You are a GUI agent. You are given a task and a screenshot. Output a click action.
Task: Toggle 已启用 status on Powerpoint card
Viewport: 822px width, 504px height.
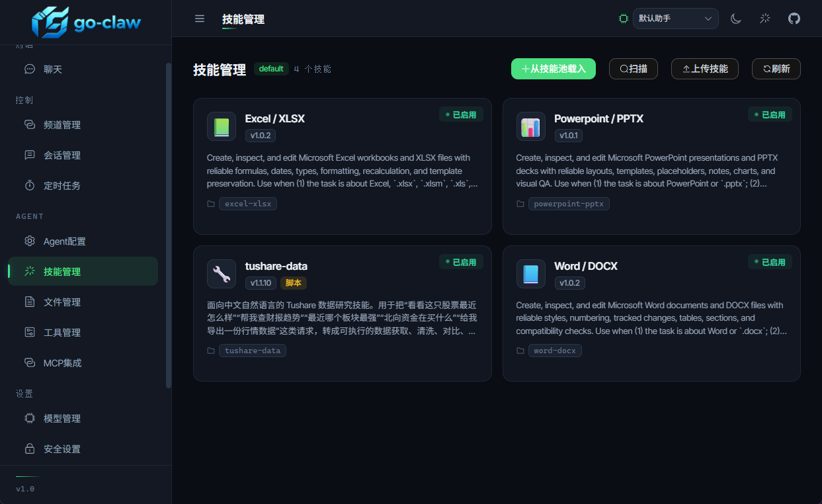click(770, 114)
